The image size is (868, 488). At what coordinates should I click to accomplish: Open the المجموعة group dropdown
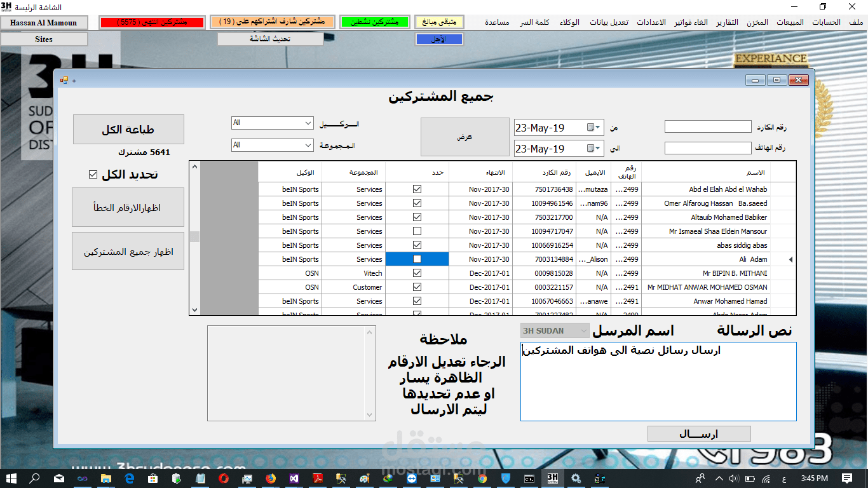click(x=308, y=145)
